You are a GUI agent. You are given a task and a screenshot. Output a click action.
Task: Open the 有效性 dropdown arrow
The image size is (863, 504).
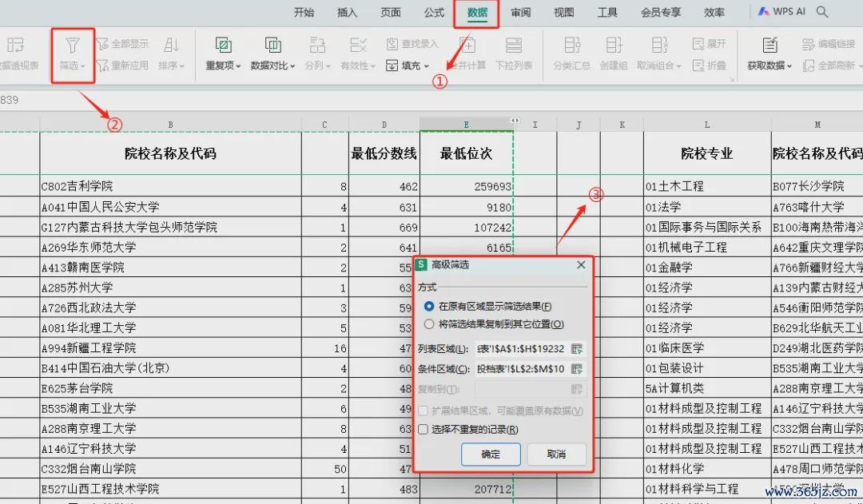[372, 66]
